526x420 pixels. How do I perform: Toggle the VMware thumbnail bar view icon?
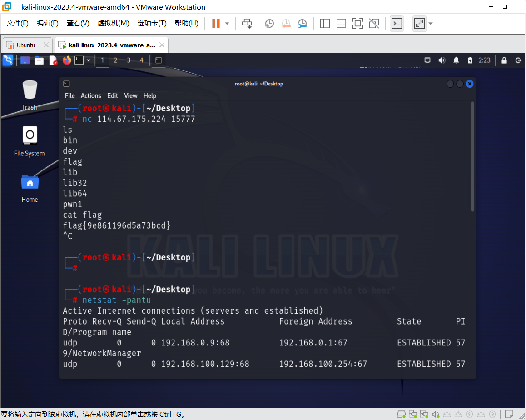coord(341,24)
